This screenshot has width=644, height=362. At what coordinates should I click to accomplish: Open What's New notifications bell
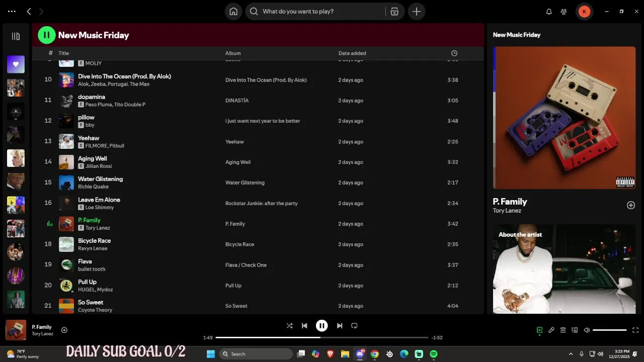[549, 12]
